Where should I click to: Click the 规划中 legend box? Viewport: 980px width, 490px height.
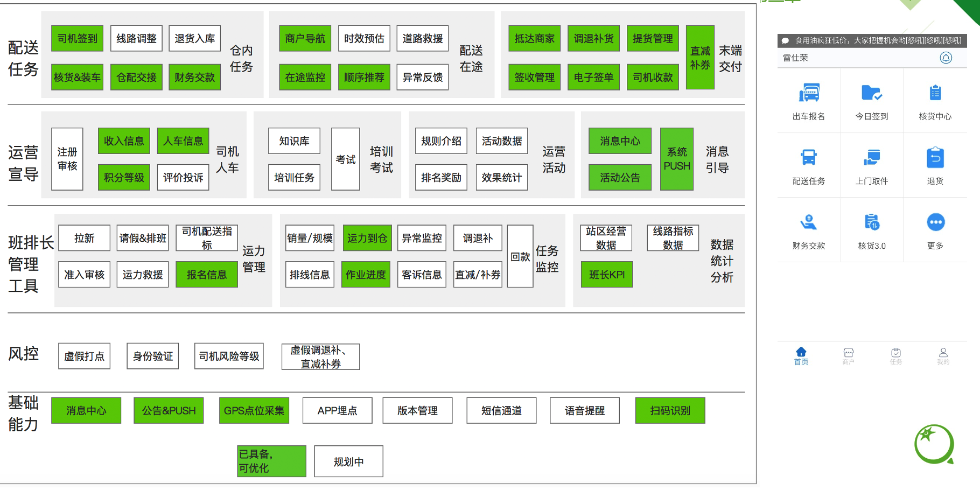[x=349, y=461]
